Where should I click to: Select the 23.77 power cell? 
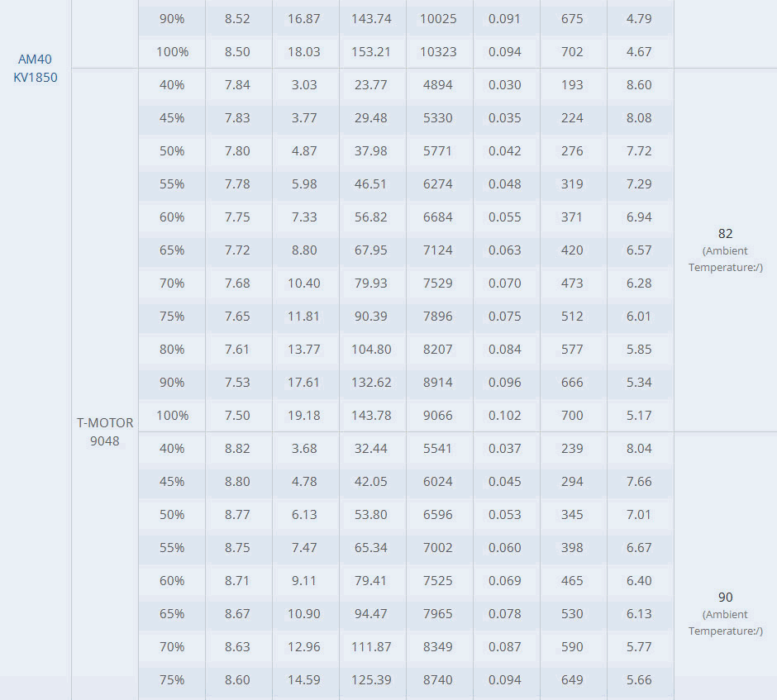pos(371,85)
